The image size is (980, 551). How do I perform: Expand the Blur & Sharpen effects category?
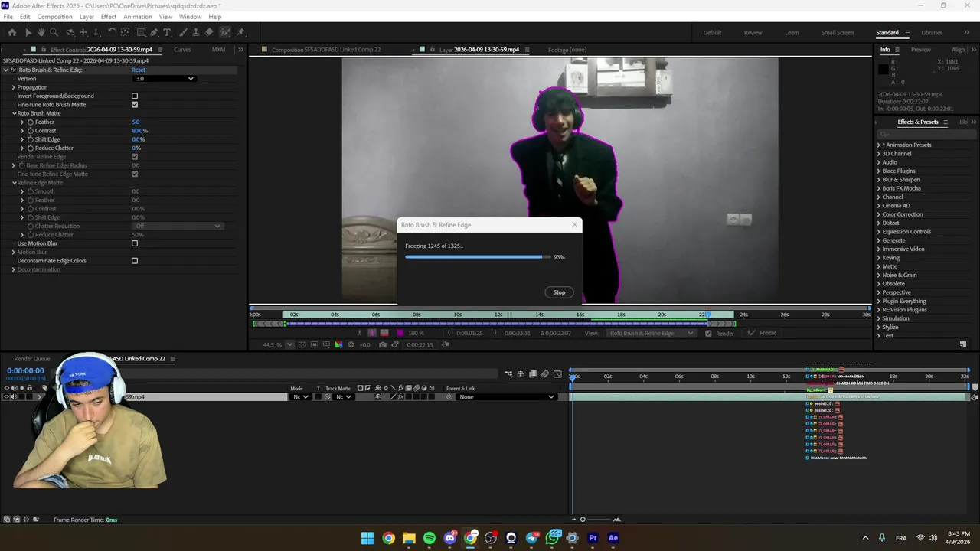point(879,180)
